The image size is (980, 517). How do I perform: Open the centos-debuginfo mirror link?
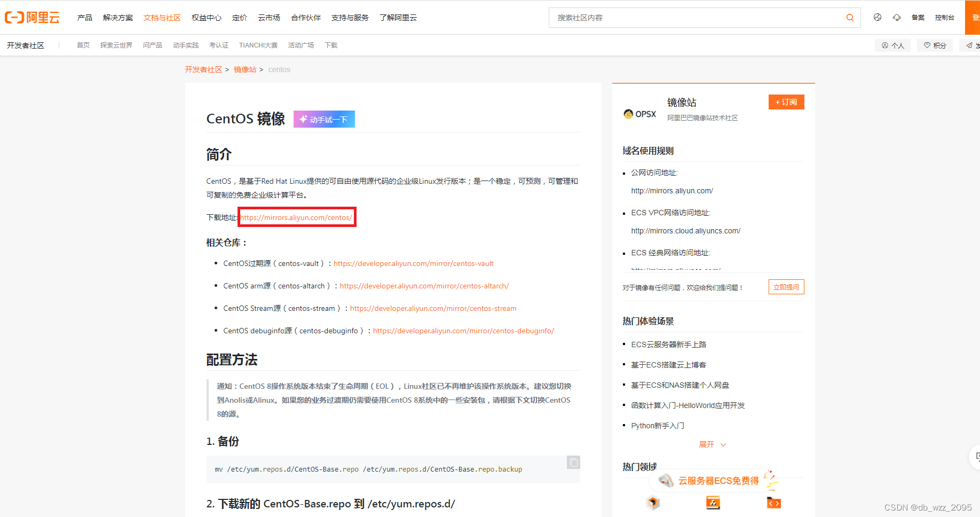(464, 331)
